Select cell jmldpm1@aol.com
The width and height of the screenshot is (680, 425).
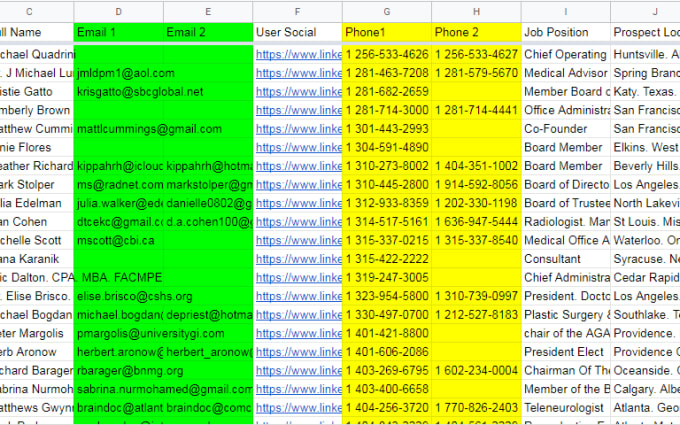118,73
